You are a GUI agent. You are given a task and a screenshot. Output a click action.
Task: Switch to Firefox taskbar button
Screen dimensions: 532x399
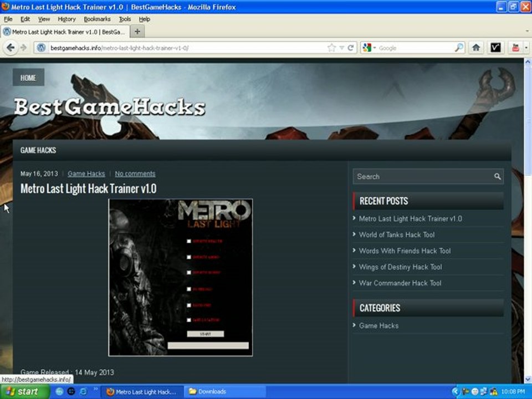click(142, 392)
